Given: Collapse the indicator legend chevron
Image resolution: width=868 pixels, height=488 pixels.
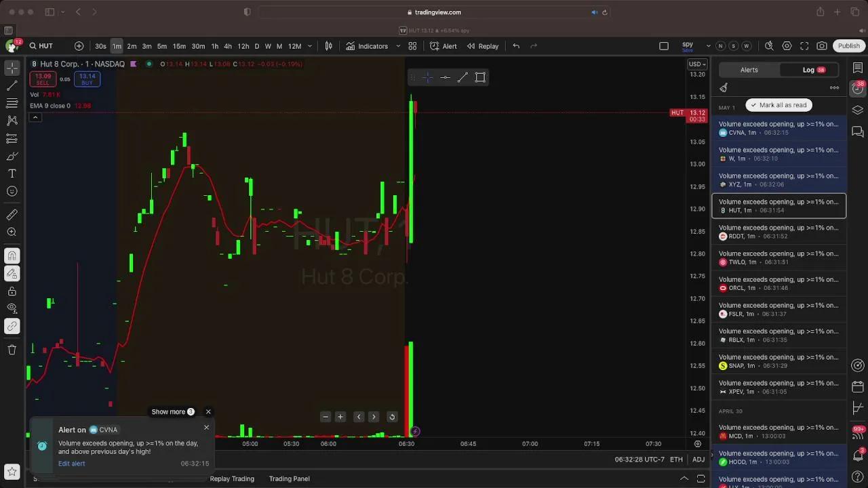Looking at the screenshot, I should [35, 118].
